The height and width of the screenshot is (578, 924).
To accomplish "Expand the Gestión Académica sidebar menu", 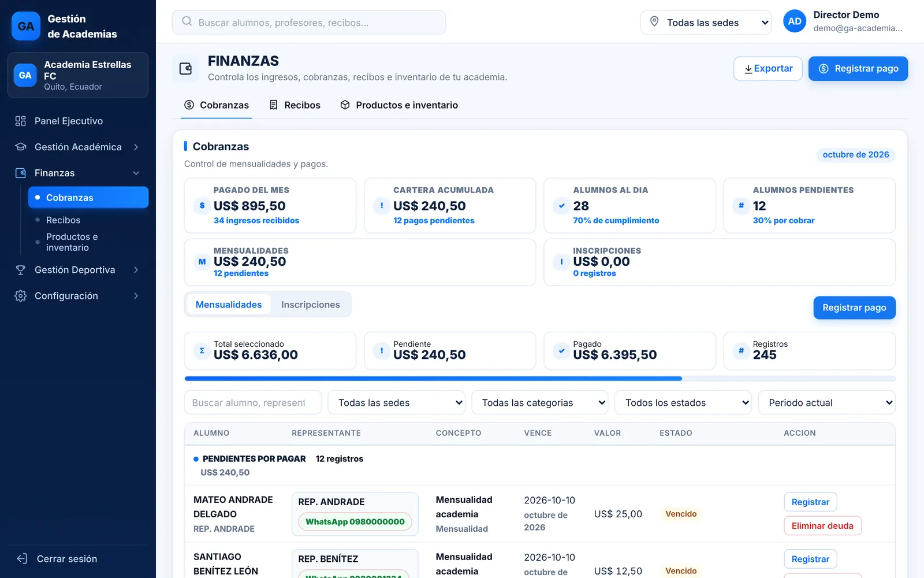I will pyautogui.click(x=77, y=147).
